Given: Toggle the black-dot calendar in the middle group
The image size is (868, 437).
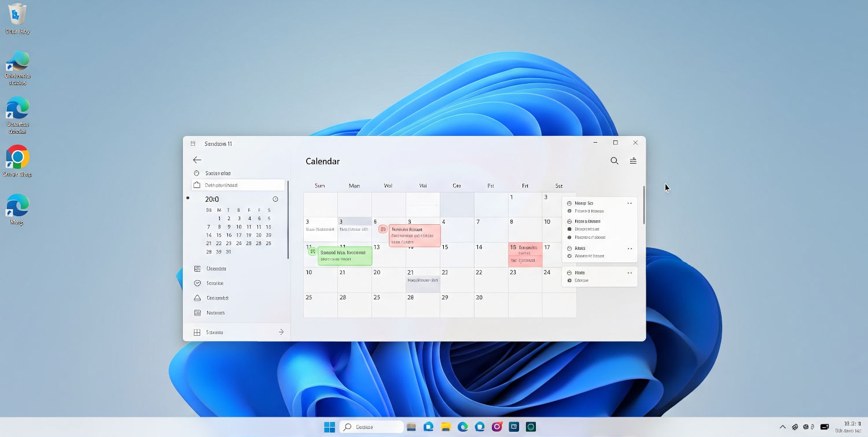Looking at the screenshot, I should click(x=569, y=229).
